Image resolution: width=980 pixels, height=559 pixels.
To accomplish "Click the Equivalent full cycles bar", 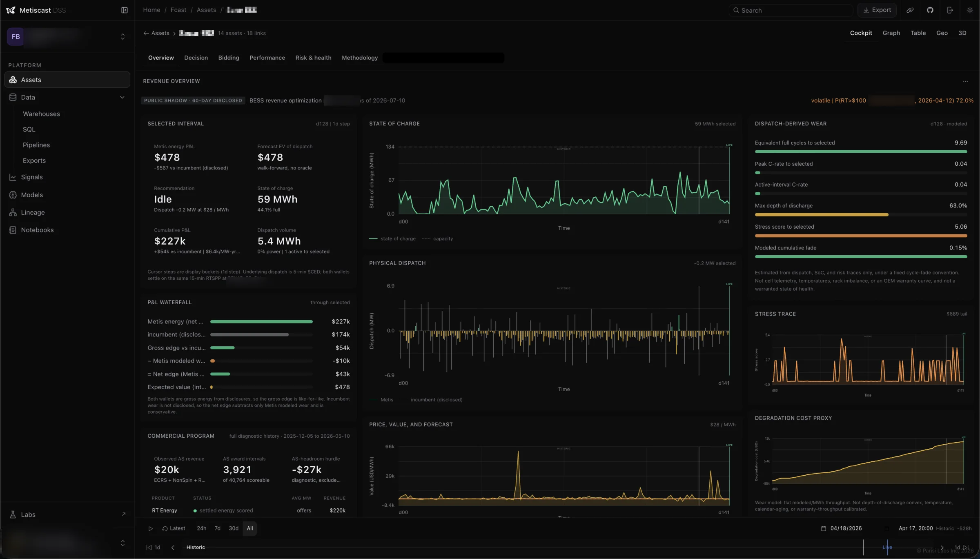I will 861,151.
